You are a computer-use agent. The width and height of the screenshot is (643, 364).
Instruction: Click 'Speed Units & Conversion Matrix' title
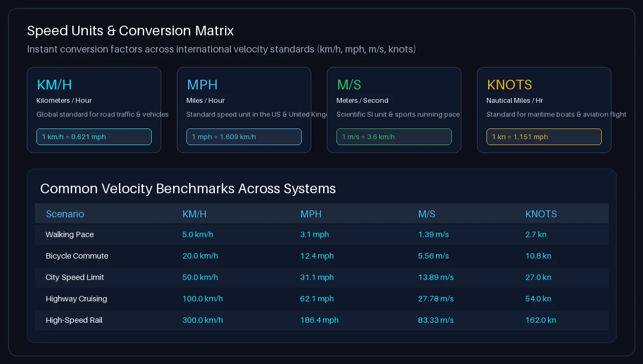coord(130,31)
